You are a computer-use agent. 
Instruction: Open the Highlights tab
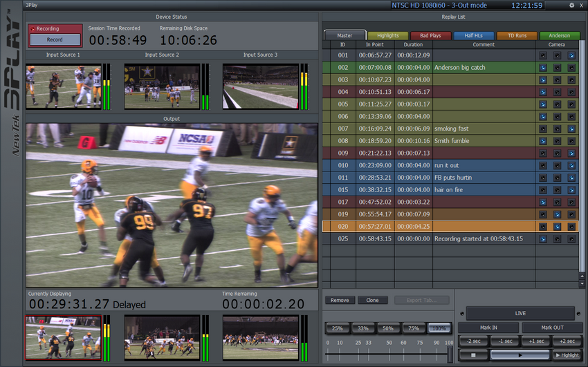click(387, 35)
